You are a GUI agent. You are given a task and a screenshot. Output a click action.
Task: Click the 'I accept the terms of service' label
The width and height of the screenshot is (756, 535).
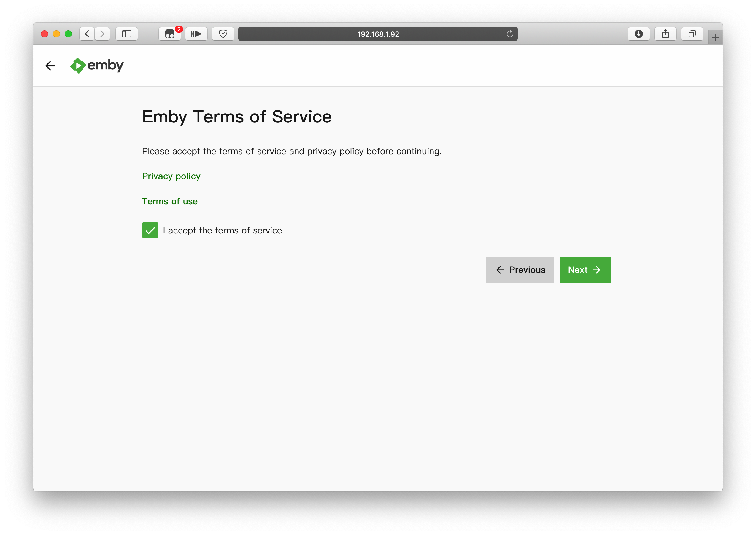point(223,230)
